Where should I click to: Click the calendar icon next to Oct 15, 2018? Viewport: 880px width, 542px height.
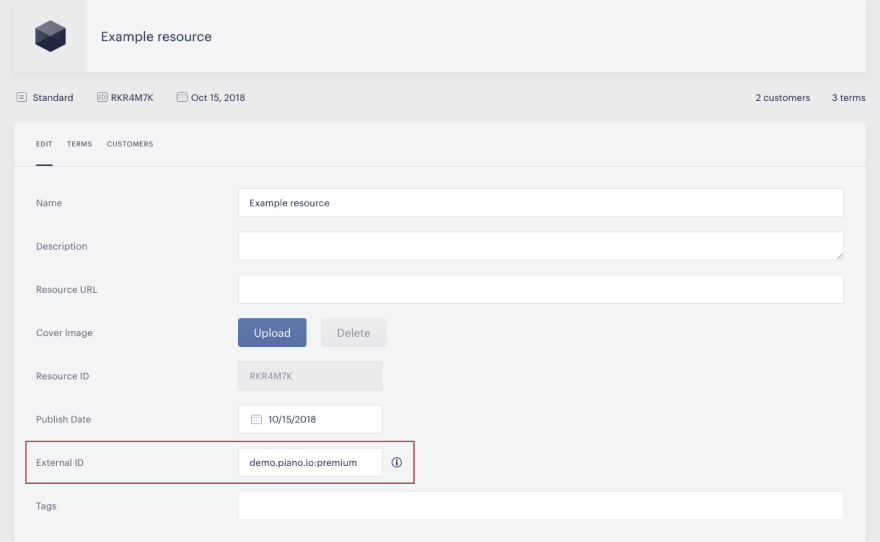point(182,97)
